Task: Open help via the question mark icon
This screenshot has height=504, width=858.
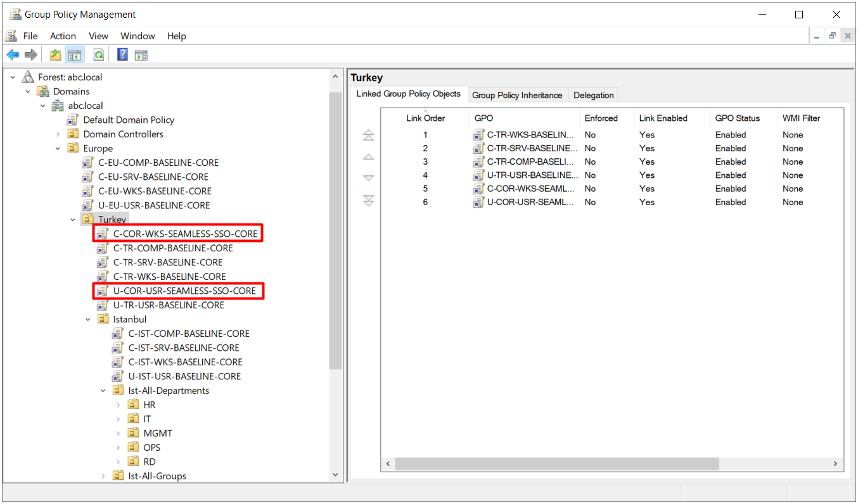Action: [x=122, y=54]
